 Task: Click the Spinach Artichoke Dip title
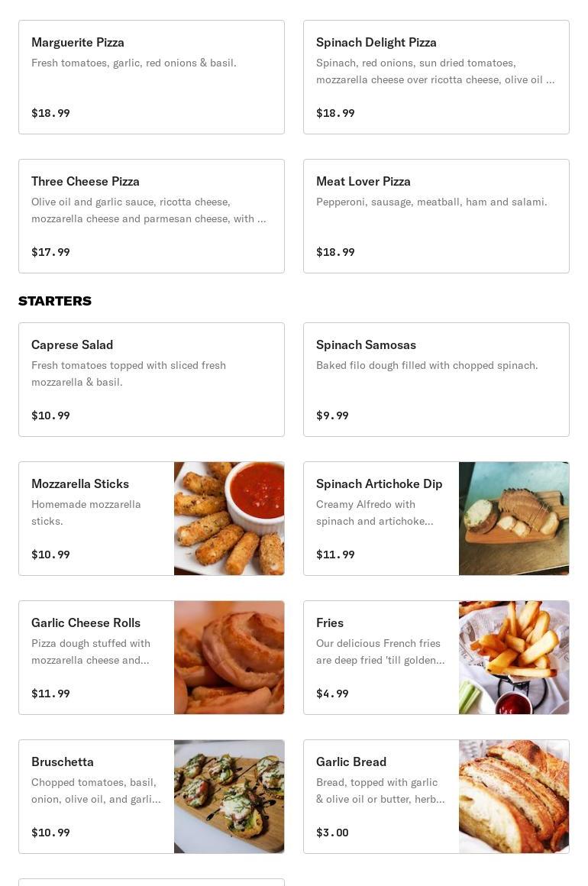[379, 483]
